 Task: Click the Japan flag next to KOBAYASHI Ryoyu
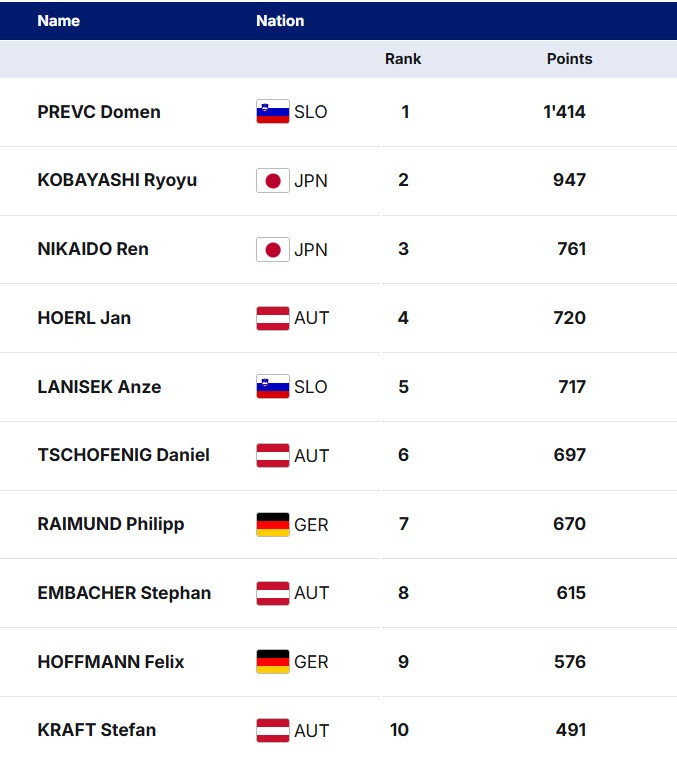coord(273,181)
